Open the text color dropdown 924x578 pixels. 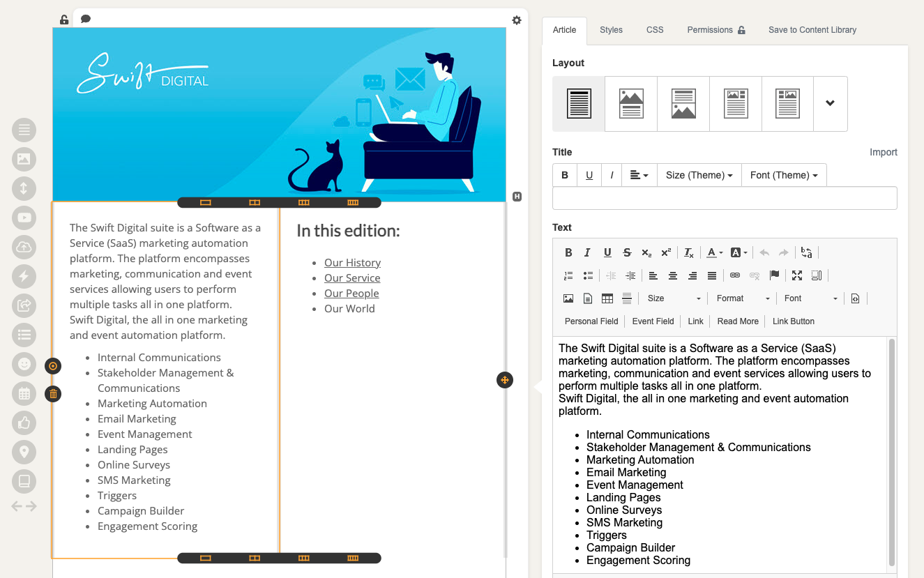pos(715,252)
